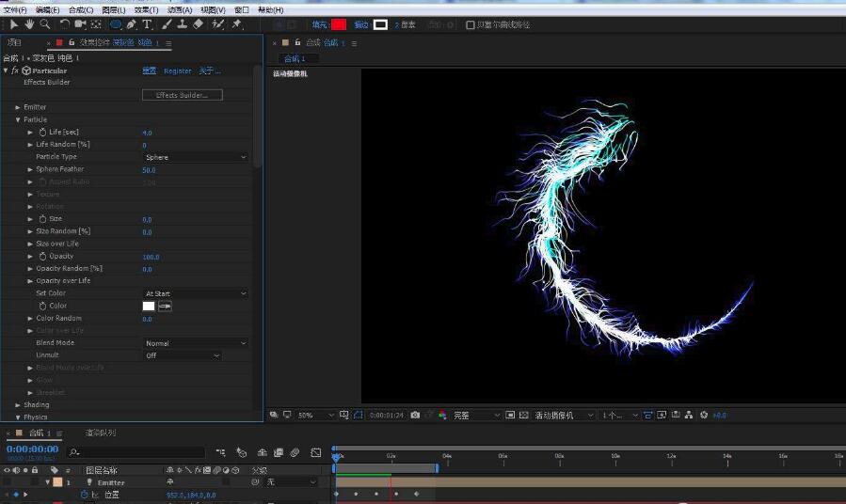Click the snapshot camera icon in viewer

click(x=415, y=415)
